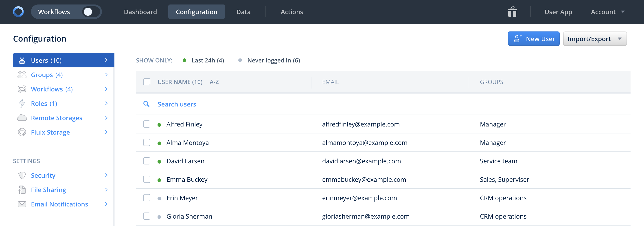Focus the Search users field
This screenshot has width=644, height=226.
pyautogui.click(x=177, y=104)
